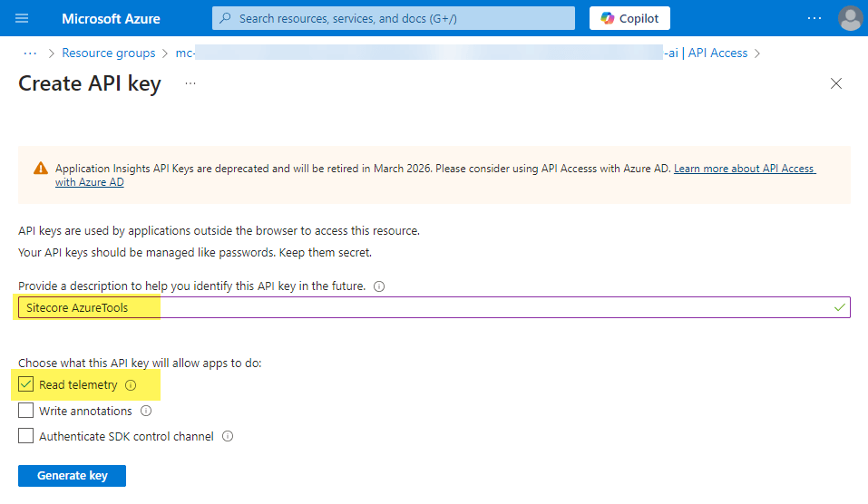Image resolution: width=868 pixels, height=504 pixels.
Task: Click the info icon beside description label
Action: [x=379, y=286]
